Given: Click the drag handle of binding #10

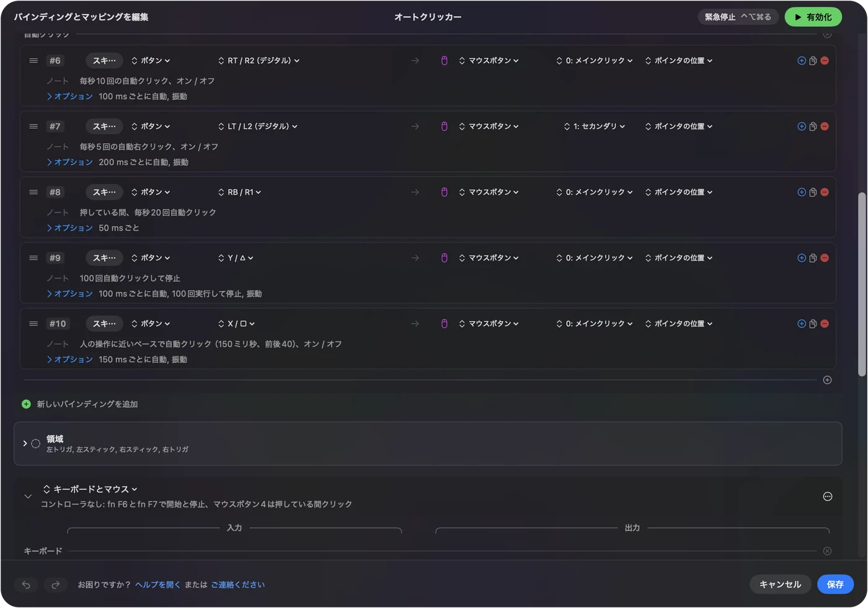Looking at the screenshot, I should pos(33,324).
